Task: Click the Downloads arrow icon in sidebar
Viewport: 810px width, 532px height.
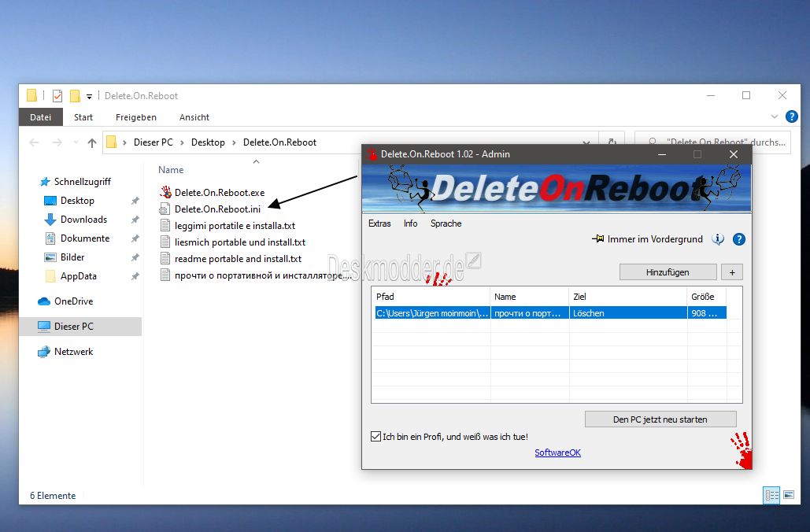Action: click(x=50, y=220)
